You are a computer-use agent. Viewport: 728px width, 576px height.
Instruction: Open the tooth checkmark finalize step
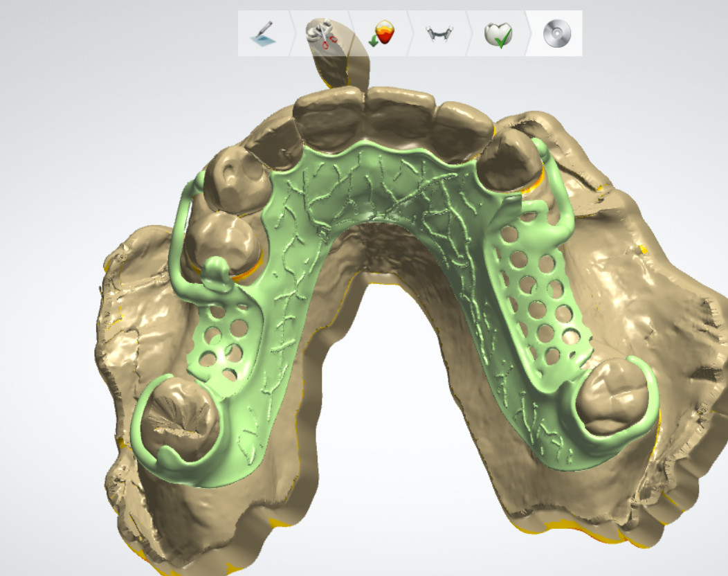pyautogui.click(x=498, y=34)
